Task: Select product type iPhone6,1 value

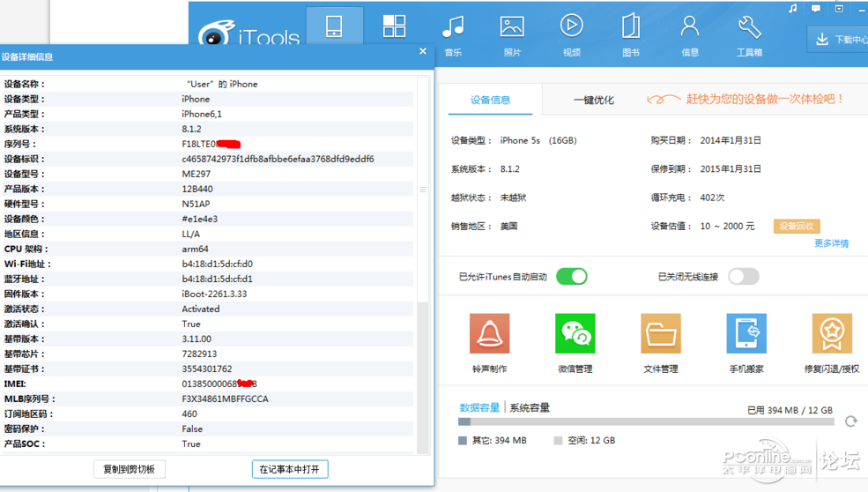Action: pos(202,114)
